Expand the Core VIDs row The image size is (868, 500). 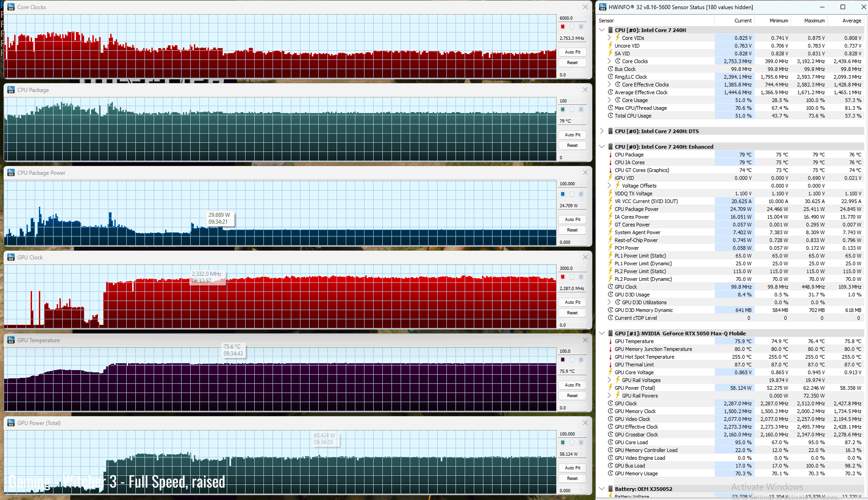click(609, 38)
